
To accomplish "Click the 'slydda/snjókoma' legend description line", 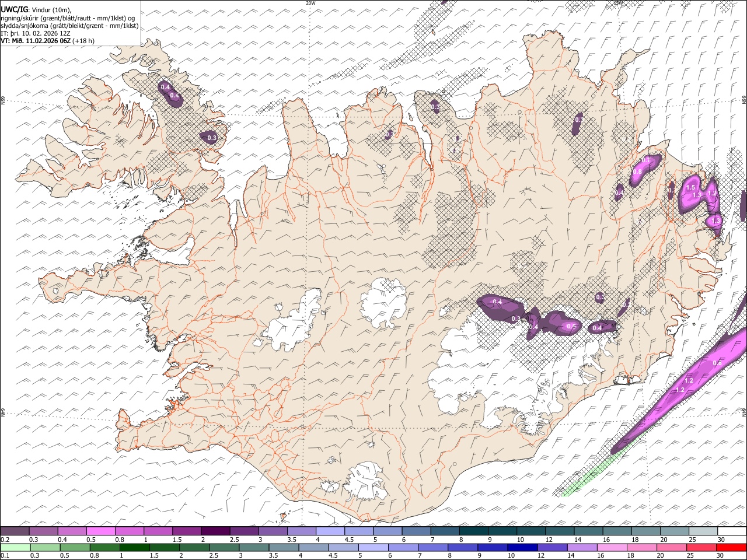I will click(69, 26).
